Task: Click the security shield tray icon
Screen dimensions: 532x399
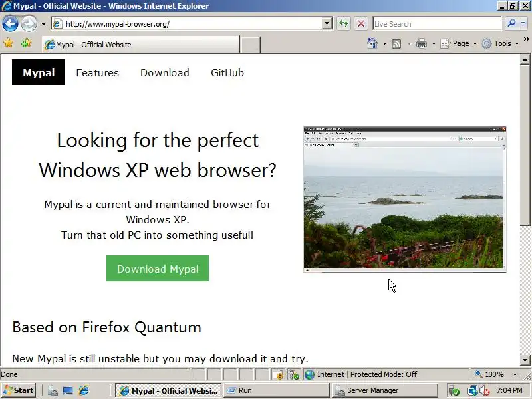Action: point(454,391)
